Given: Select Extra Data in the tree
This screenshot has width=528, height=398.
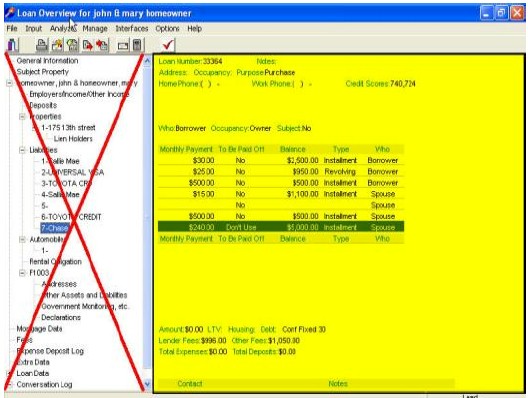Looking at the screenshot, I should coord(33,362).
